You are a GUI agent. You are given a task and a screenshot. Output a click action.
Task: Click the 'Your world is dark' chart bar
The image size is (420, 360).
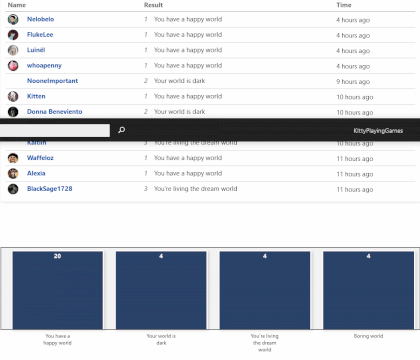pyautogui.click(x=161, y=290)
